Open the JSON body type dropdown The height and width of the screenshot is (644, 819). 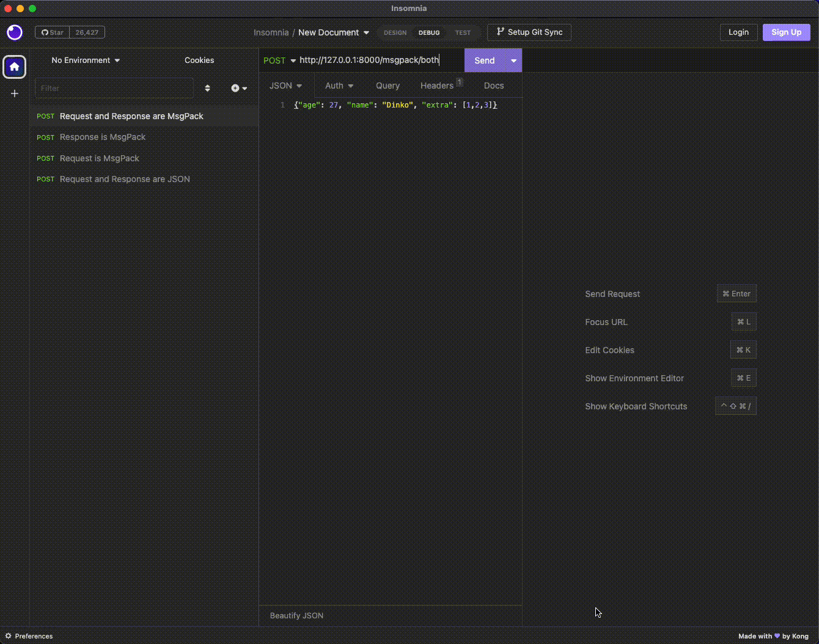(x=286, y=86)
